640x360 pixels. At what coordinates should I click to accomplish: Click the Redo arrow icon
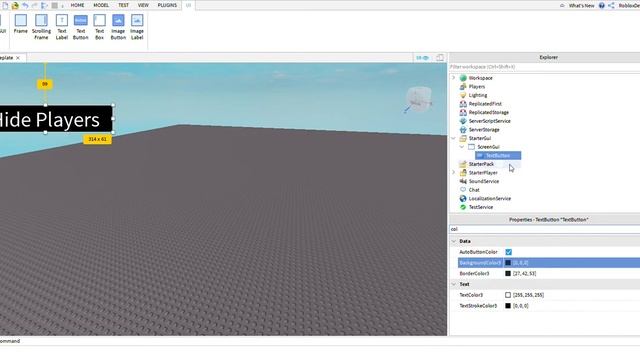(x=35, y=5)
